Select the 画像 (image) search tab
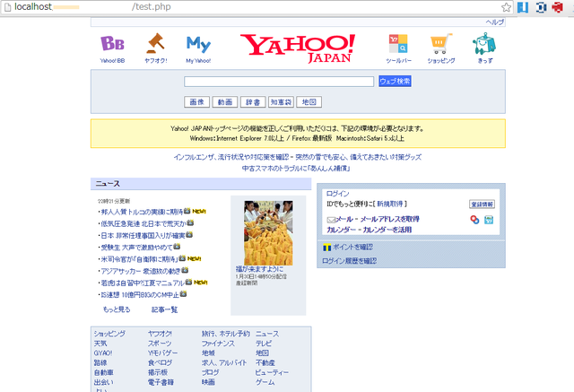The image size is (574, 392). tap(197, 102)
